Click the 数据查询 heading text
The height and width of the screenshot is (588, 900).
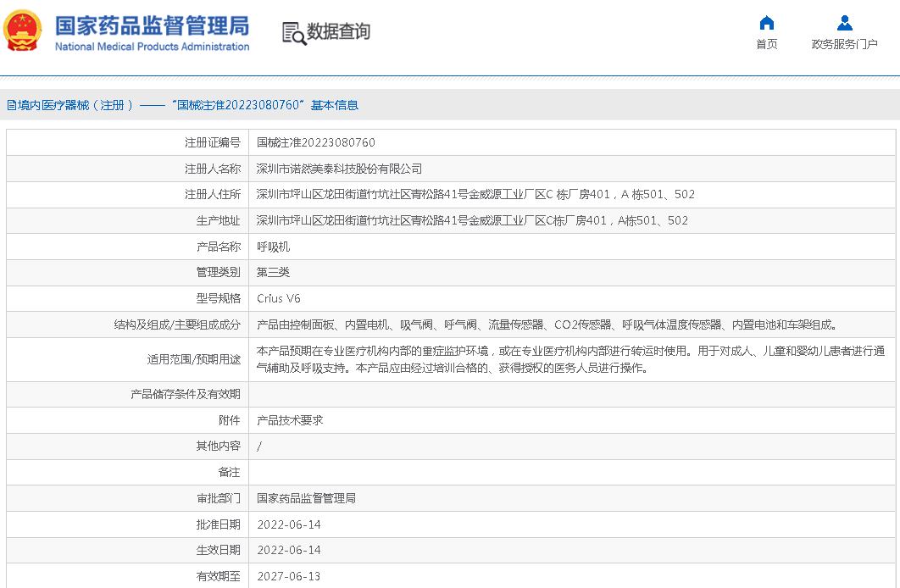click(338, 32)
